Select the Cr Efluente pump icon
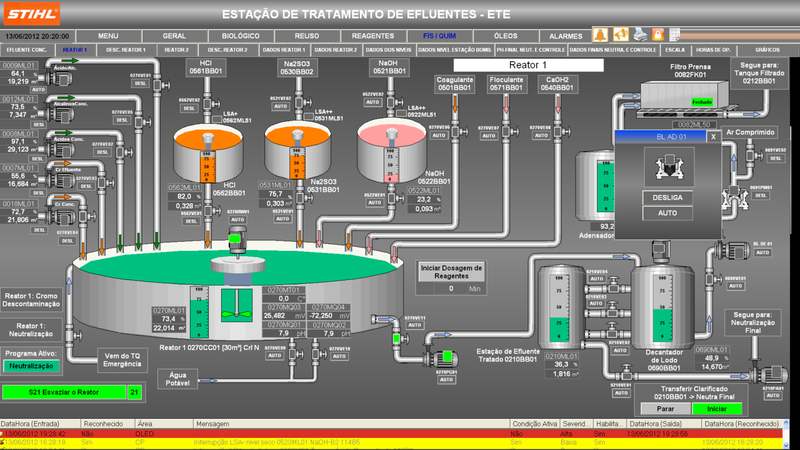800x450 pixels. click(62, 180)
